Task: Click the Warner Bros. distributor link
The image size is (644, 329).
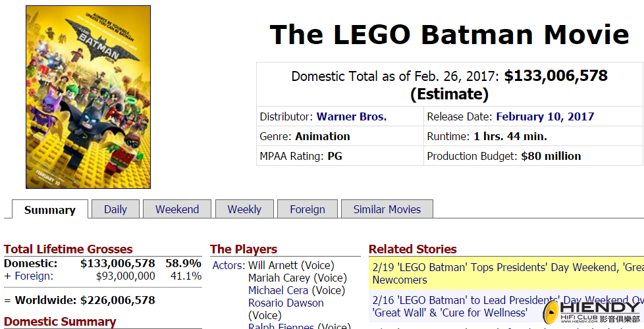Action: [x=352, y=117]
